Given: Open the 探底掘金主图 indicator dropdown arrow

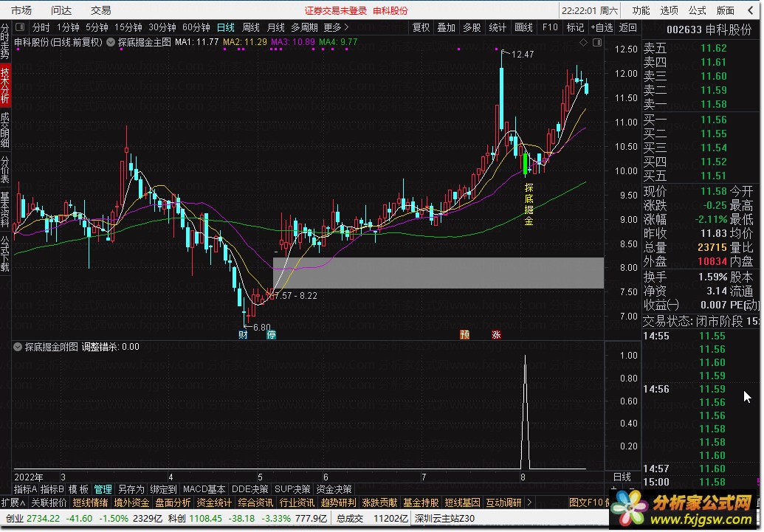Looking at the screenshot, I should tap(111, 42).
